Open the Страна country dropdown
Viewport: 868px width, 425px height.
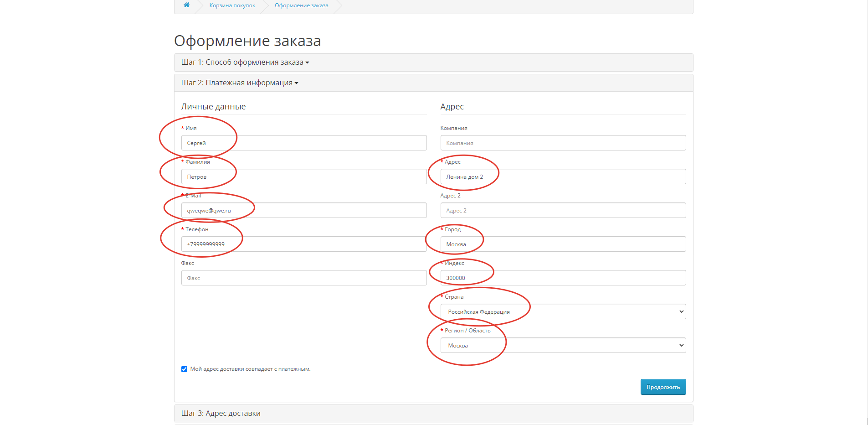point(563,312)
